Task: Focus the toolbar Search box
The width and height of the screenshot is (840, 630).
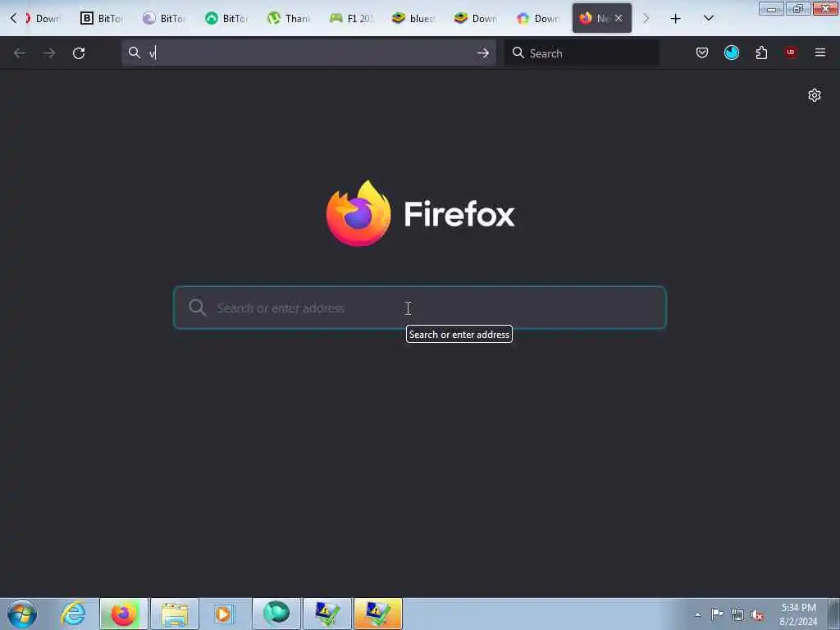Action: click(582, 53)
